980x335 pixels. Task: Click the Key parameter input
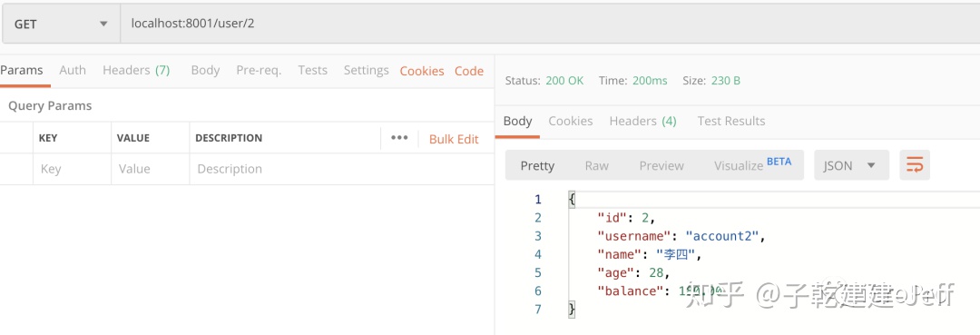[x=72, y=169]
